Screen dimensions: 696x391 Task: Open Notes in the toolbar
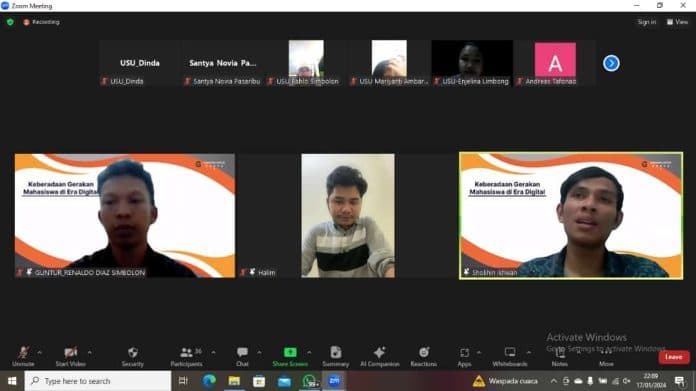click(x=560, y=356)
